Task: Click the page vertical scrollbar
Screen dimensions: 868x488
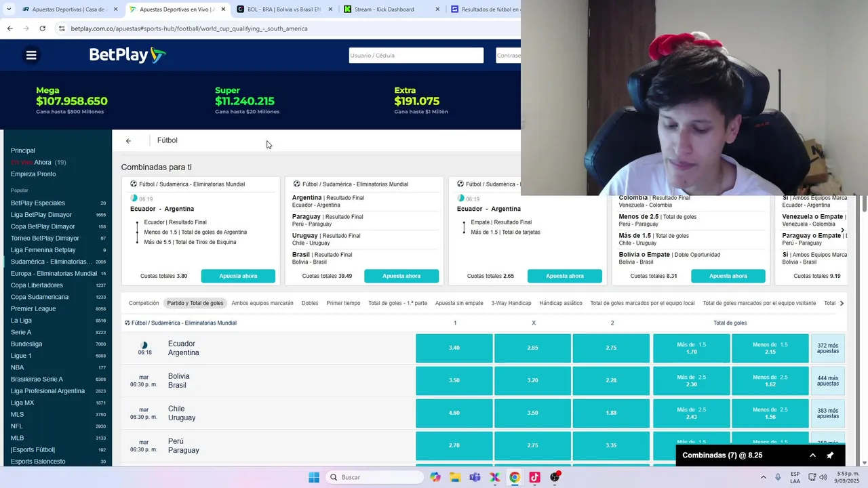Action: click(864, 203)
